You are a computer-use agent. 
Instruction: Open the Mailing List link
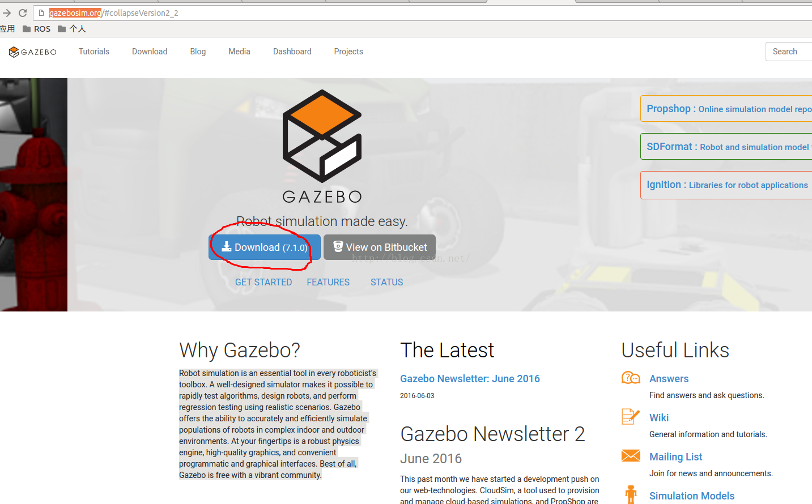(675, 457)
